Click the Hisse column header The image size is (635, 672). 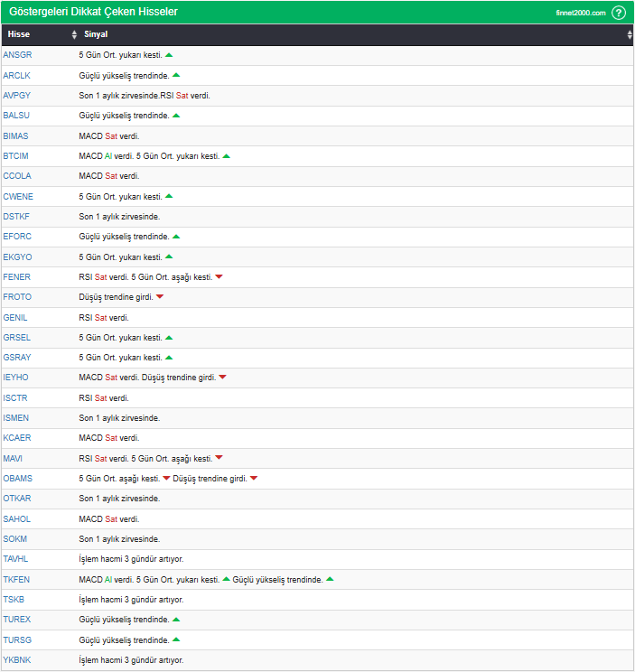click(x=18, y=34)
